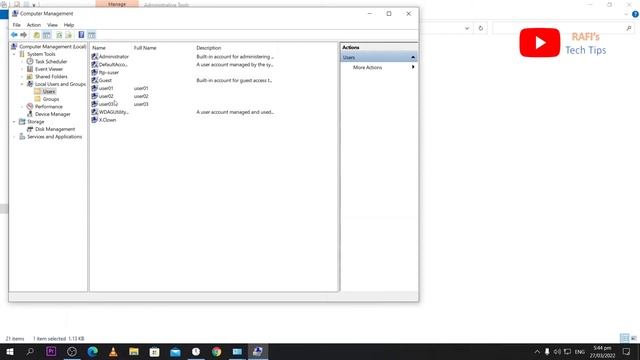Open the Help menu

click(69, 25)
